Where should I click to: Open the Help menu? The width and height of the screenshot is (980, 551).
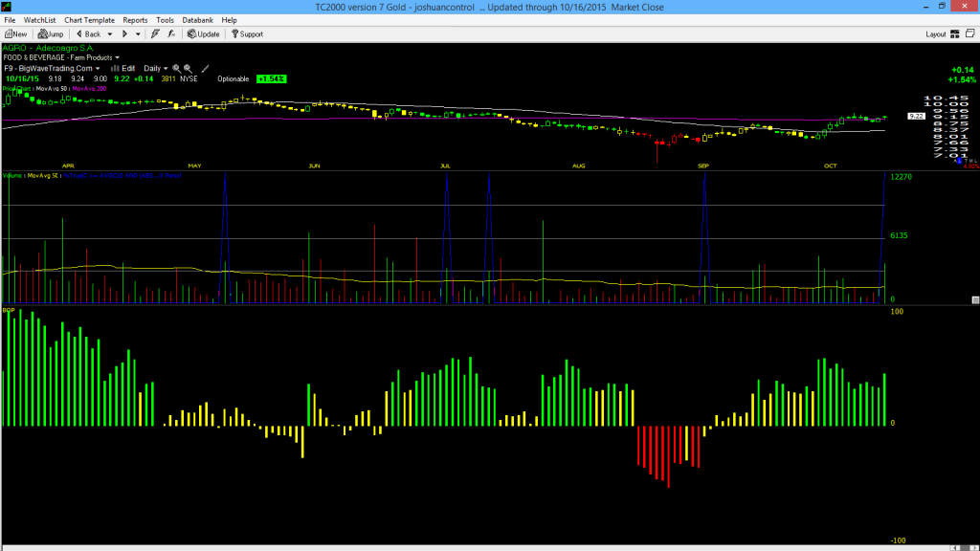(230, 20)
